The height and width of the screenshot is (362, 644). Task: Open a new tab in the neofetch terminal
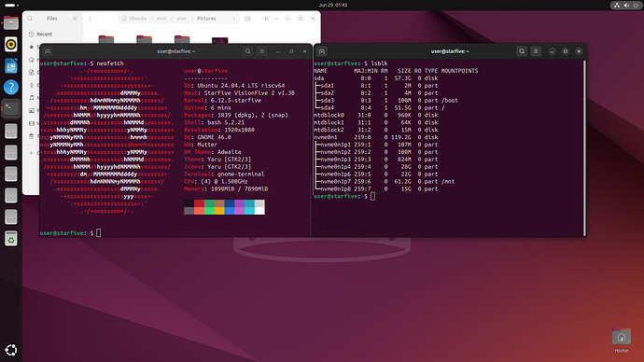[x=48, y=51]
